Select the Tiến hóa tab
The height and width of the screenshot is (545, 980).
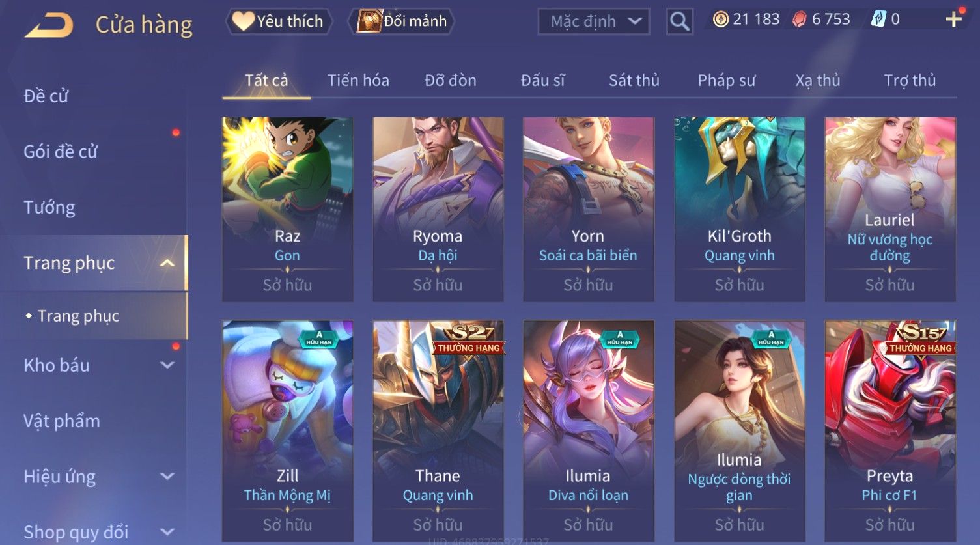(x=358, y=80)
